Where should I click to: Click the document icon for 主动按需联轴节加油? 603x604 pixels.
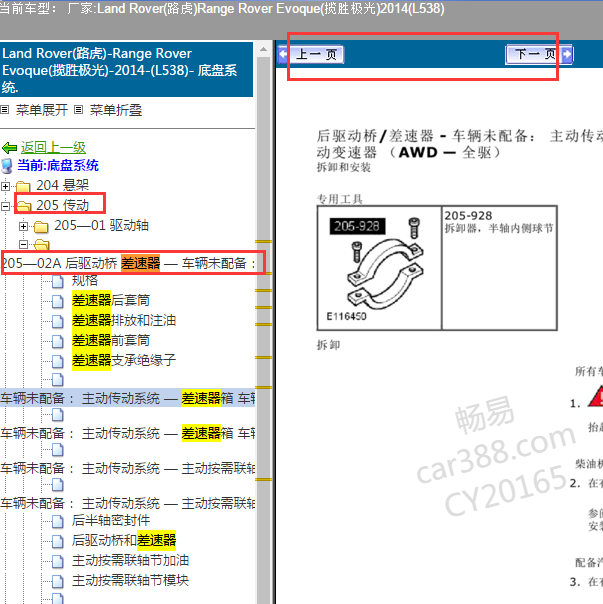pyautogui.click(x=58, y=562)
